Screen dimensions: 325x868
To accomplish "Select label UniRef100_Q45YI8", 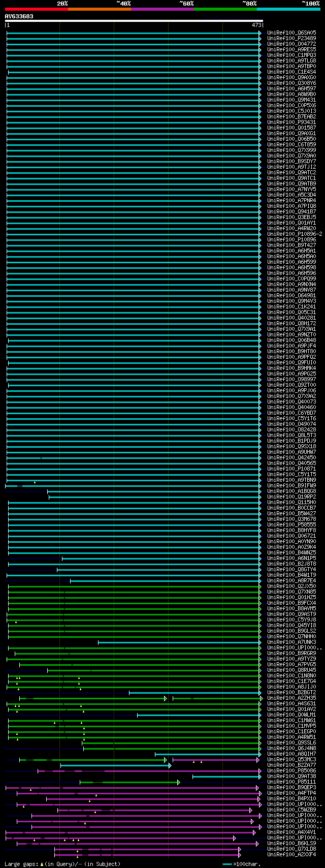I will pyautogui.click(x=291, y=625).
